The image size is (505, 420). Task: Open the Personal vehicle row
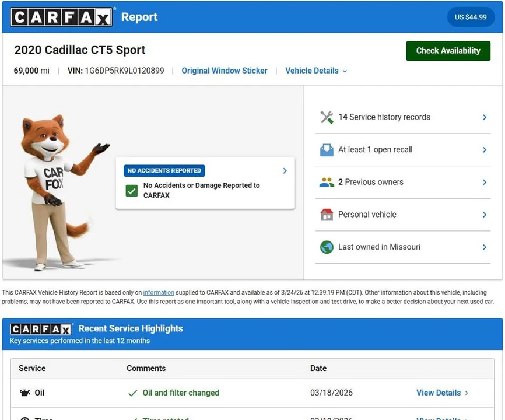click(x=403, y=215)
